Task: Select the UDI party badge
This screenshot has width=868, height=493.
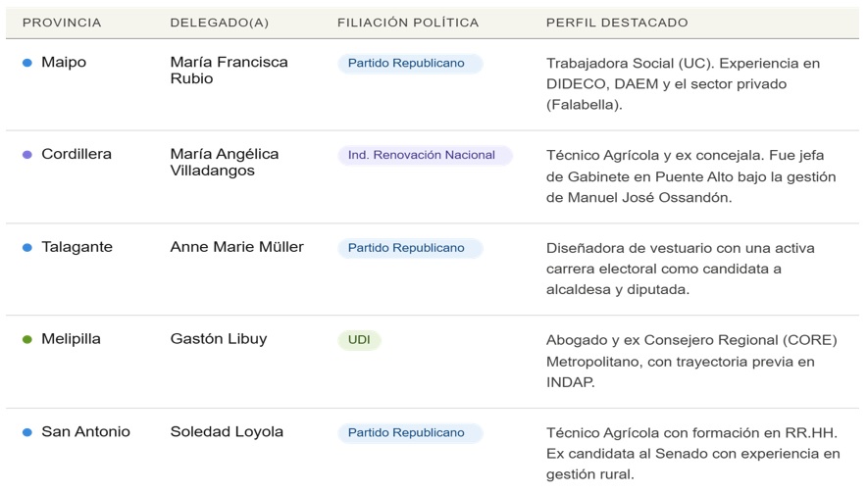Action: point(358,340)
